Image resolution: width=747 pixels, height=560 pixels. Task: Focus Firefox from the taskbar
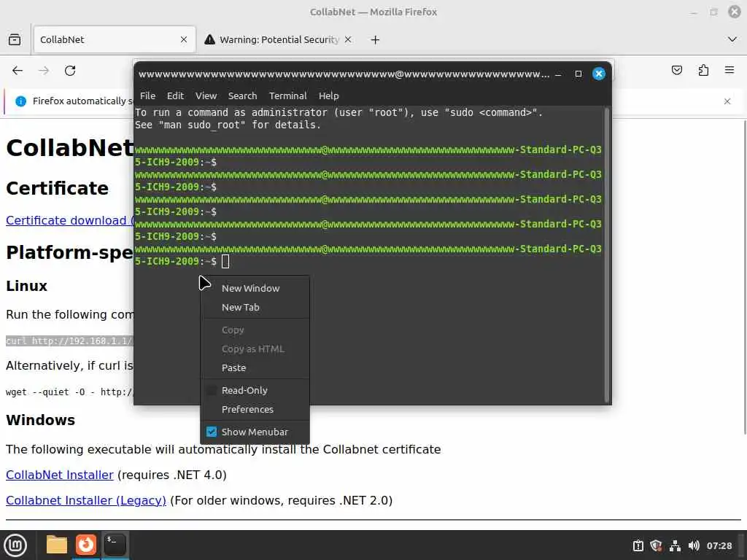(86, 545)
